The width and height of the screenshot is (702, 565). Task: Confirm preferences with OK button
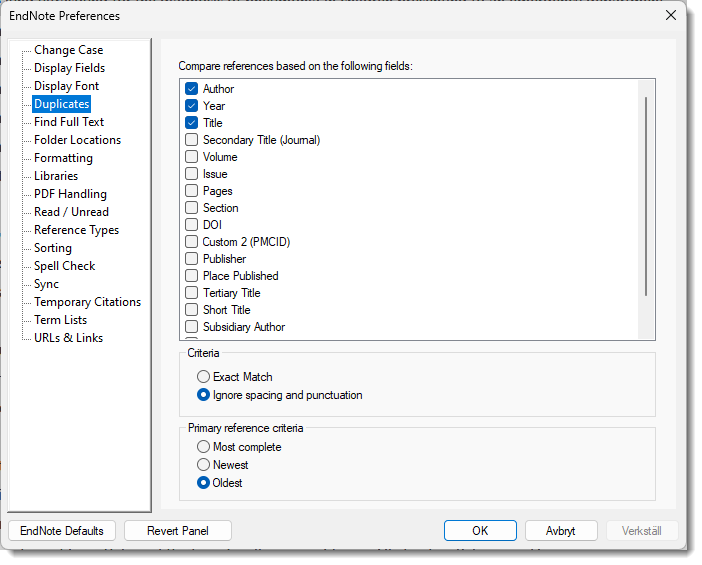480,531
